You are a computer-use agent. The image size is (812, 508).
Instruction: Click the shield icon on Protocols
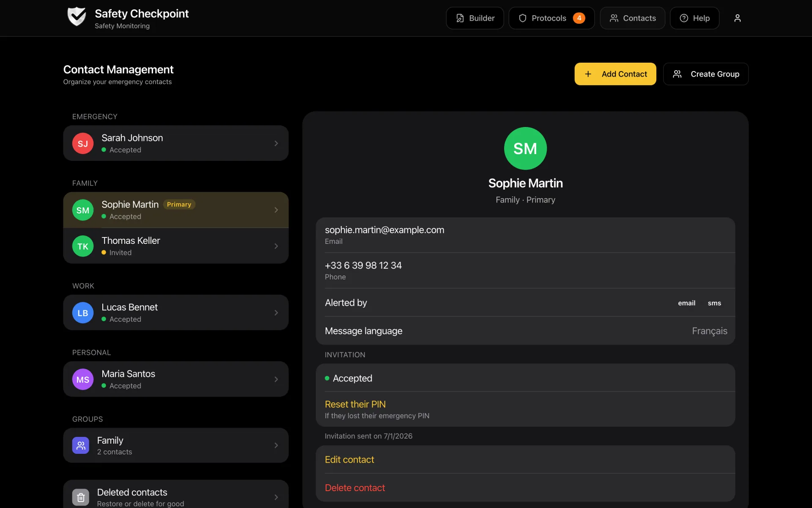pos(523,18)
